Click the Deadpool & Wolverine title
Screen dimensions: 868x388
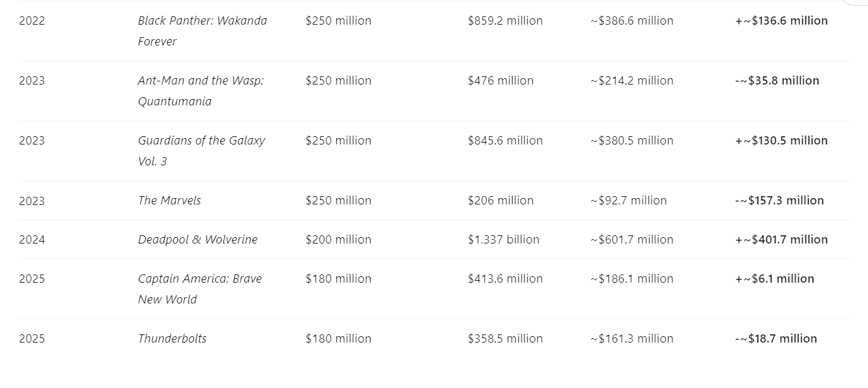(198, 240)
